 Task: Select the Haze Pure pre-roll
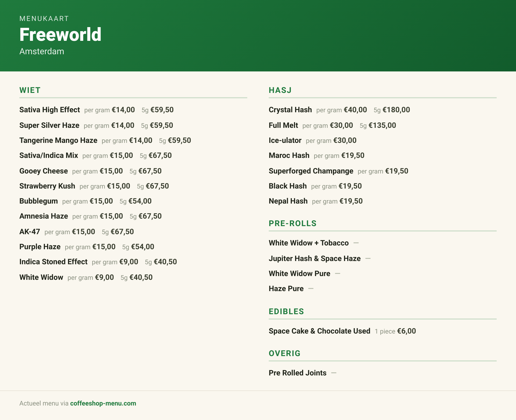click(x=286, y=289)
